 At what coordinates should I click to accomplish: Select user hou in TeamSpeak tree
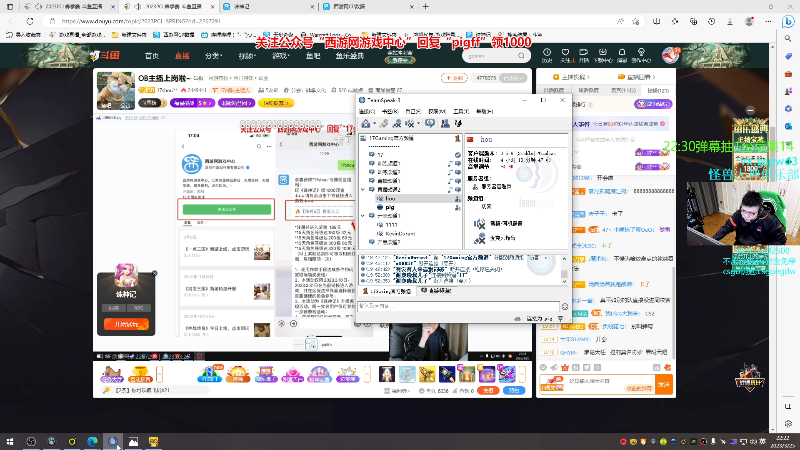(x=390, y=198)
